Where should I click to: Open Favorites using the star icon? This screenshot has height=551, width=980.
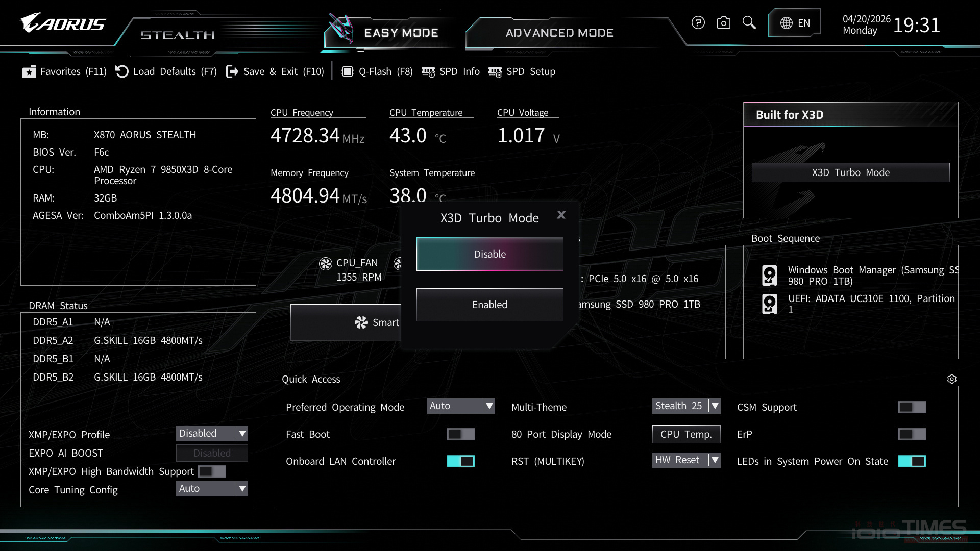[63, 71]
